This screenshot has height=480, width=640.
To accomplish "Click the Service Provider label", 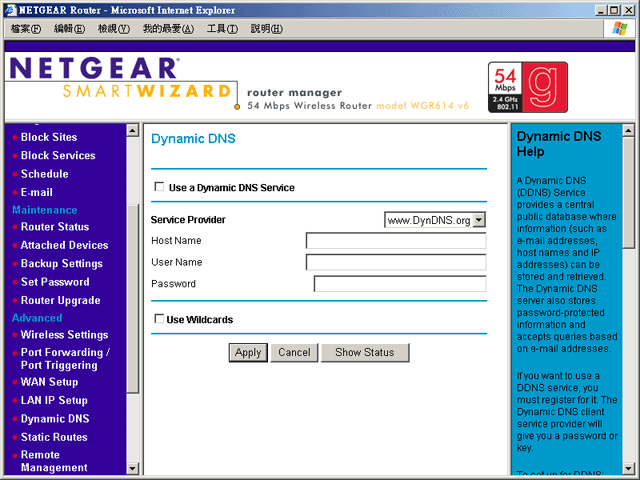I will click(x=188, y=220).
